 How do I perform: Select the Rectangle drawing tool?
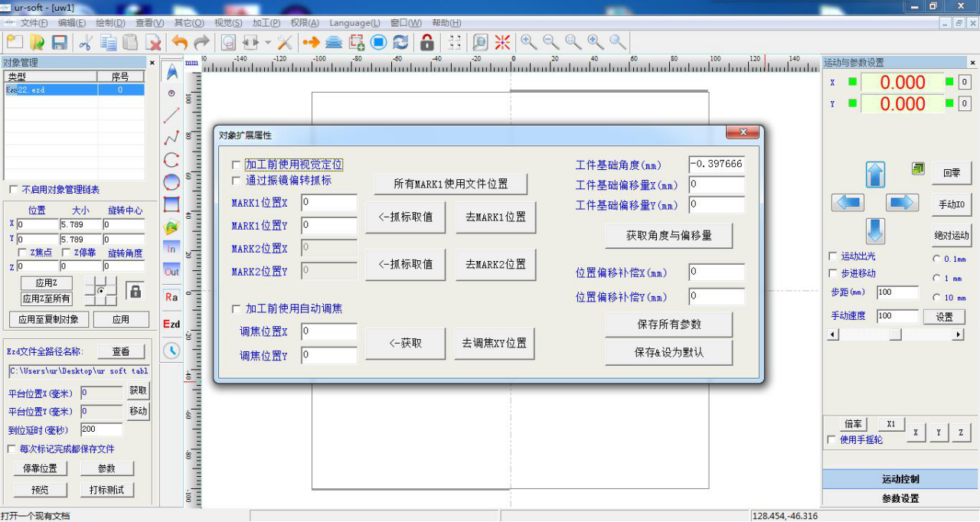(x=171, y=204)
